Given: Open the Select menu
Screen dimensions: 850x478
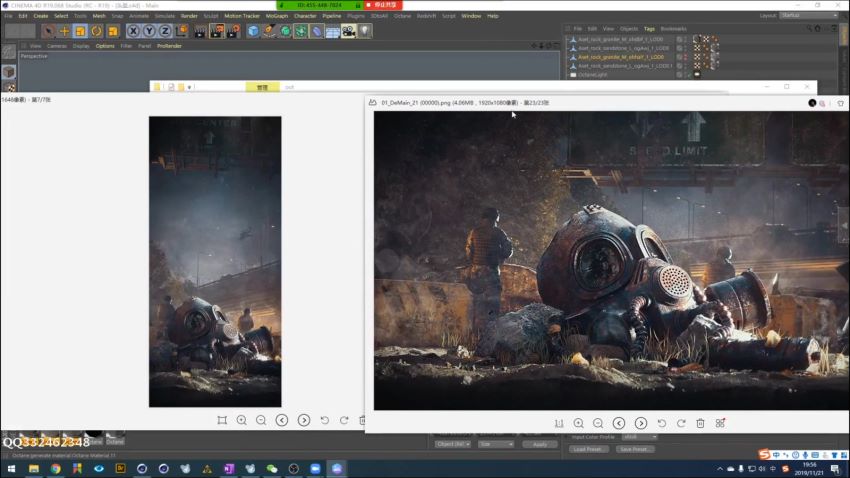Looking at the screenshot, I should point(61,16).
